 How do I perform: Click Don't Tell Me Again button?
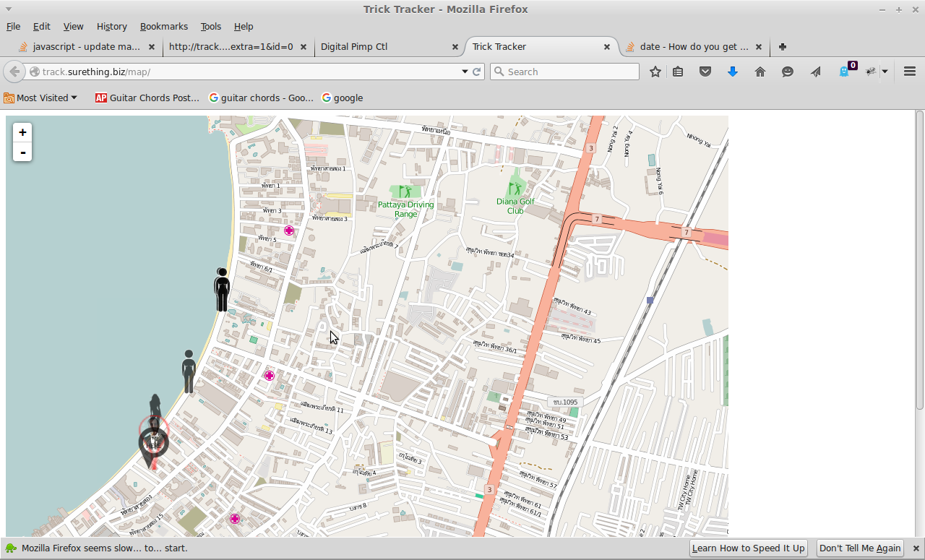point(859,548)
